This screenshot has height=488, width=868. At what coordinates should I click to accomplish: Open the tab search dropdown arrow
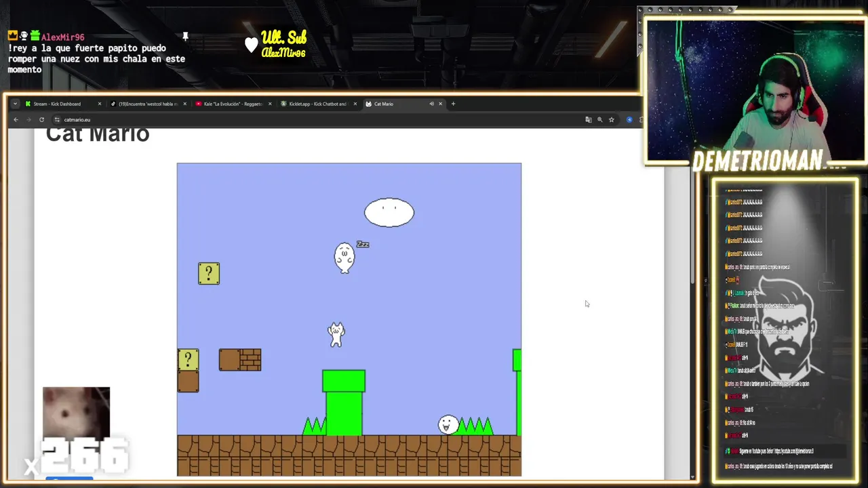[15, 104]
